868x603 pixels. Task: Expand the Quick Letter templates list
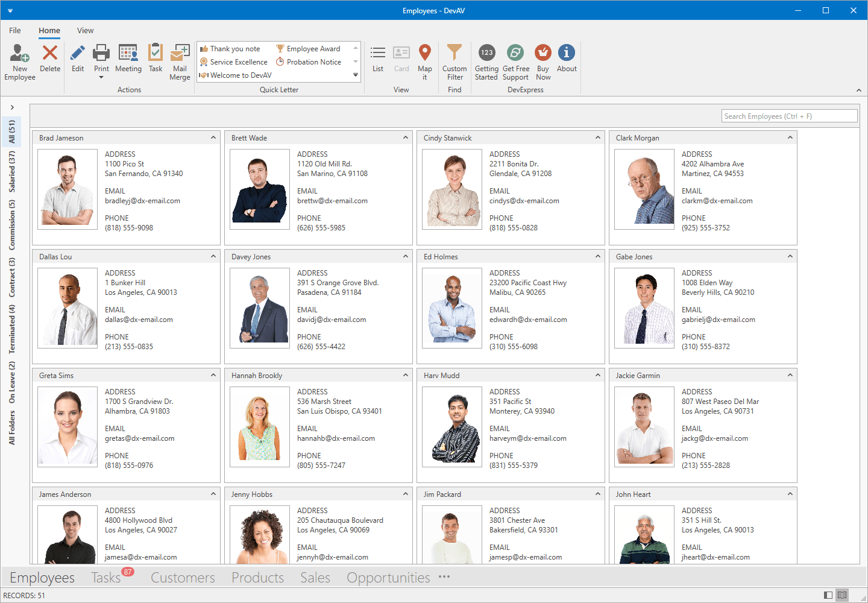point(355,75)
